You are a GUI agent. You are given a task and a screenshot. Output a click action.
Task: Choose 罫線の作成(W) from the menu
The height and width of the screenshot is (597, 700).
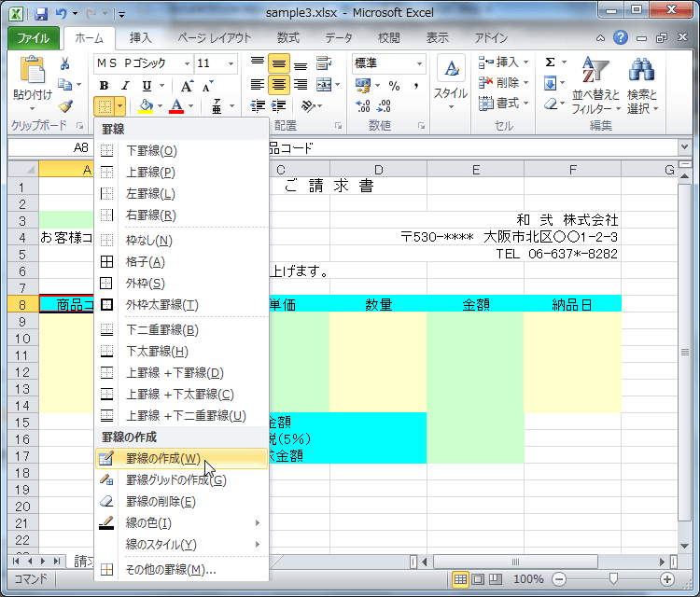click(182, 458)
